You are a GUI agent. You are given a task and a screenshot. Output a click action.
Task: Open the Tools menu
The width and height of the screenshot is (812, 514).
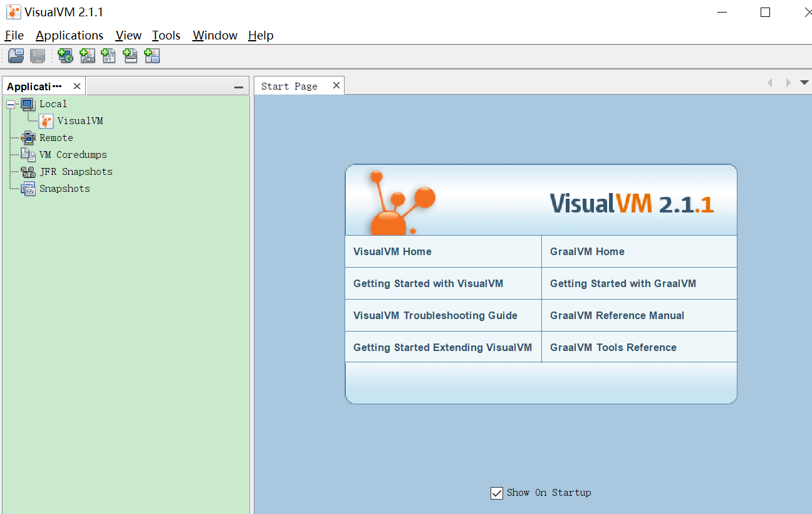point(166,35)
